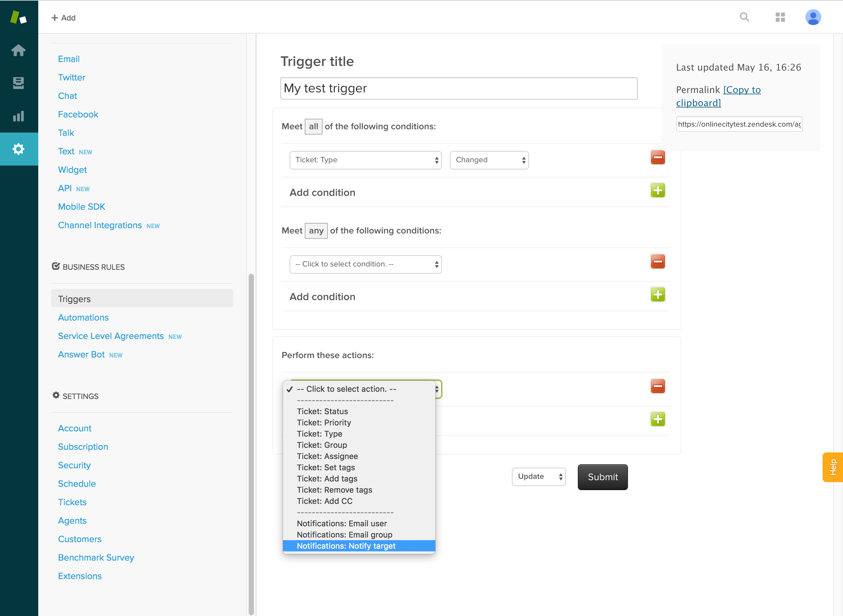Click the search magnifier icon
Image resolution: width=843 pixels, height=616 pixels.
(x=744, y=17)
